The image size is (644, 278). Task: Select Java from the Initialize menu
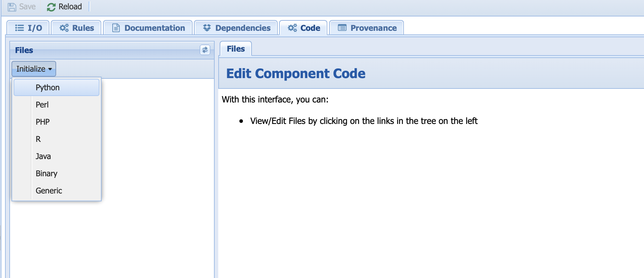tap(57, 156)
